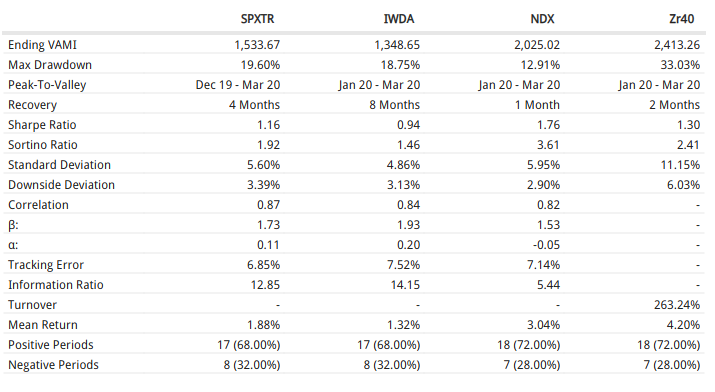This screenshot has width=715, height=392.
Task: Select the Max Drawdown row label
Action: click(x=50, y=65)
